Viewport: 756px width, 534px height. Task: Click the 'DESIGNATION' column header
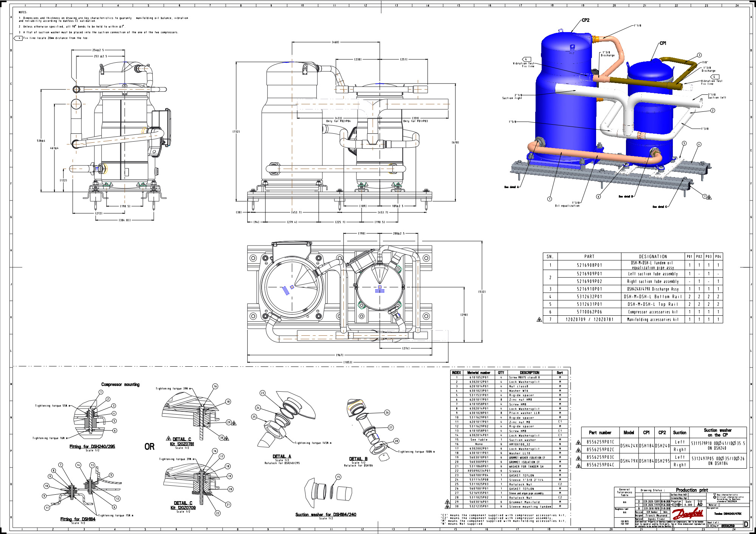653,256
